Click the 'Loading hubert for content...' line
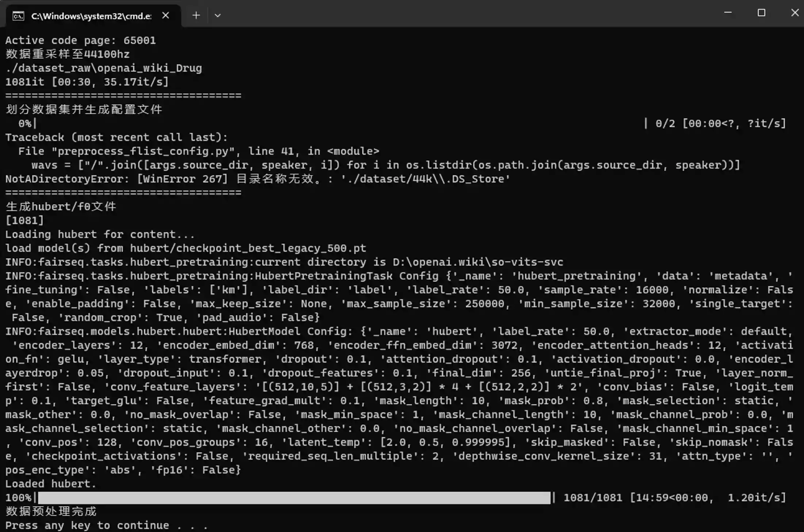The image size is (804, 532). click(100, 235)
